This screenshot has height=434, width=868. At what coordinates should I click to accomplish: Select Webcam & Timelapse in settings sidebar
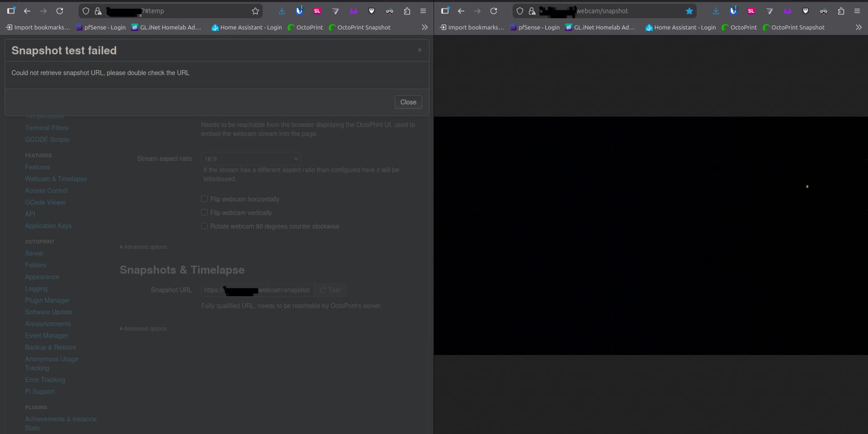(56, 179)
